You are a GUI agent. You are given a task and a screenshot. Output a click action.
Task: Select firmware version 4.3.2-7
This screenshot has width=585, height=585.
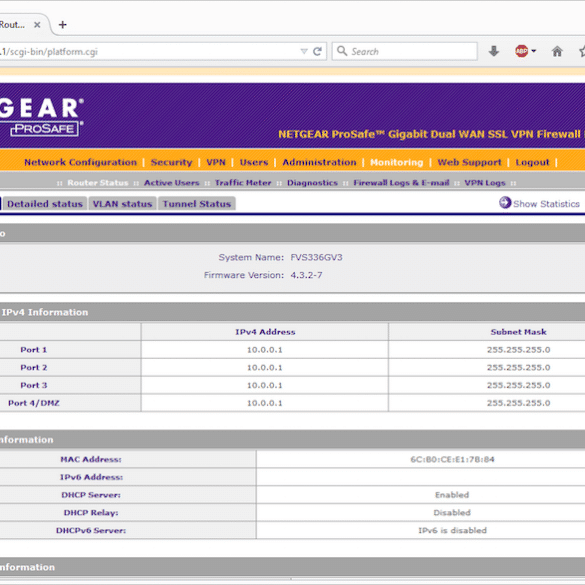[x=306, y=275]
